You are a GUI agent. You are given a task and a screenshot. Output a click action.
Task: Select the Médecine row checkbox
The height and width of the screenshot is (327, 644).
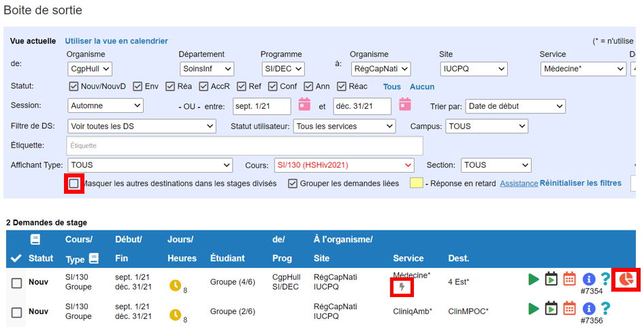[x=16, y=283]
